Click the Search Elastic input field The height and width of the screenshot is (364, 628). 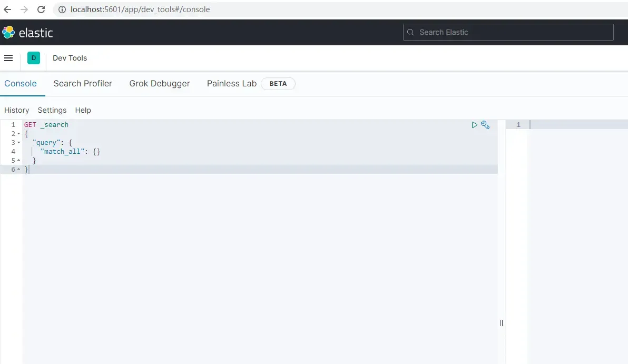coord(508,32)
